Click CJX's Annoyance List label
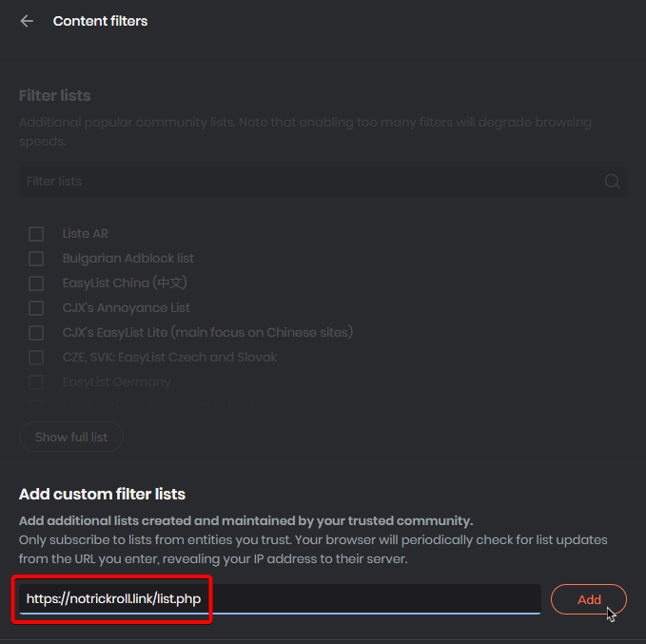Viewport: 646px width, 644px height. pos(127,308)
